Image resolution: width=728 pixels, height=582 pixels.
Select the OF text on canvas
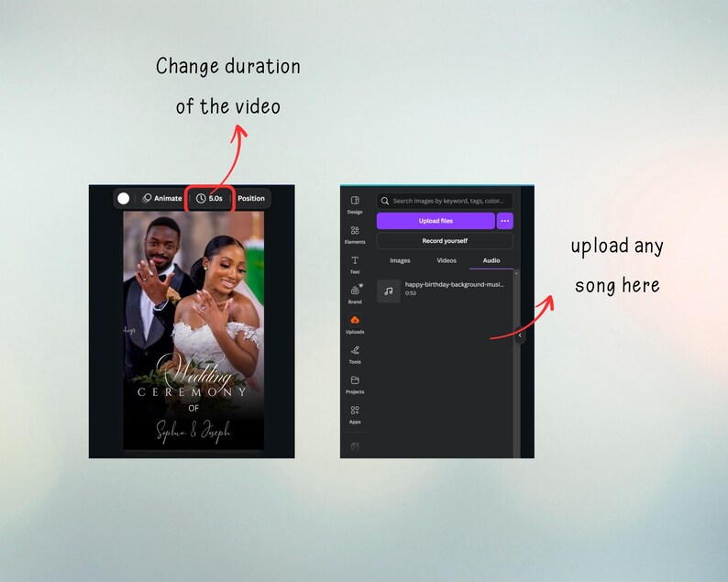tap(193, 409)
